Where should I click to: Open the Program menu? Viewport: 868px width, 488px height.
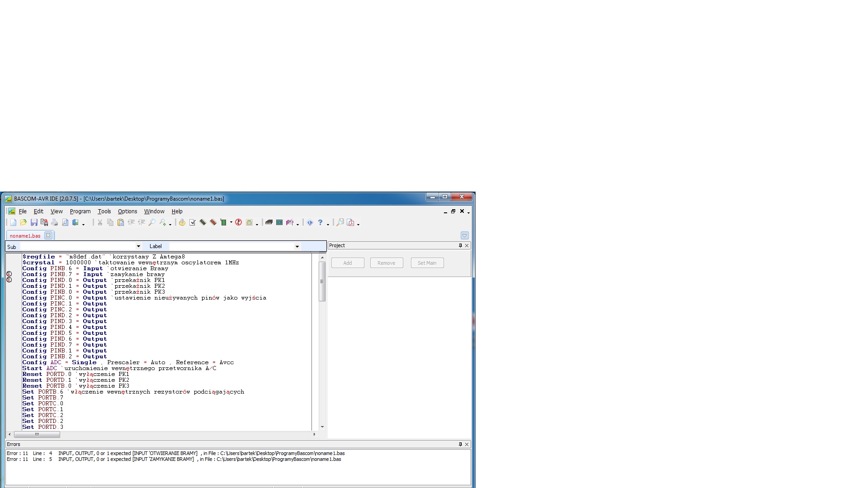click(x=80, y=211)
